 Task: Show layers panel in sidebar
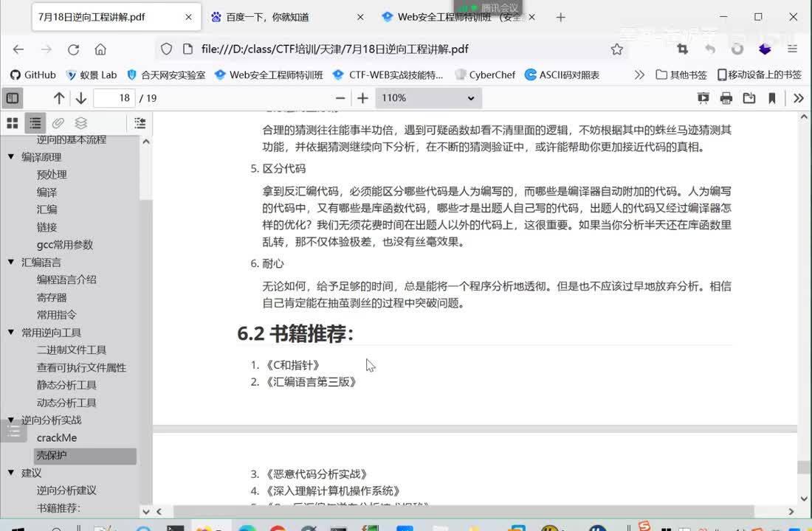coord(80,122)
